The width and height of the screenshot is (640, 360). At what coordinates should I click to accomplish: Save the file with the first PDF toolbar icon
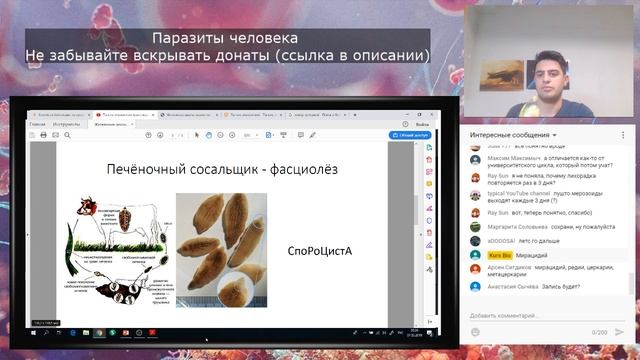click(32, 135)
